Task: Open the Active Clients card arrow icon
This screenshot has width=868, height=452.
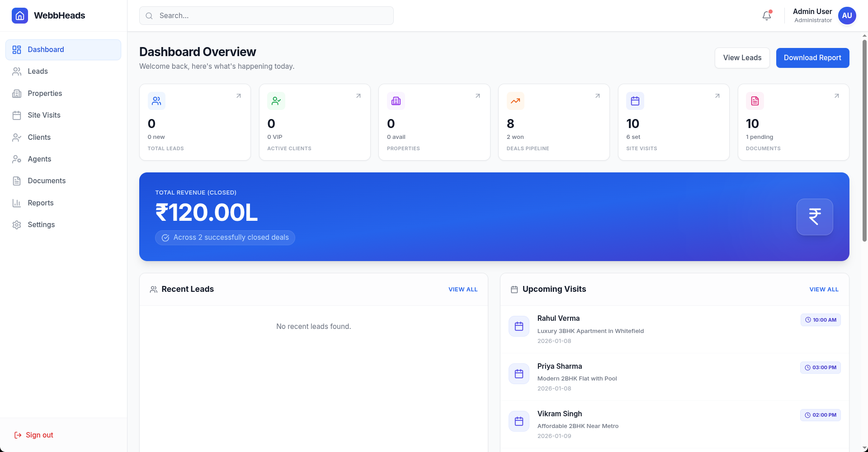Action: click(x=358, y=96)
